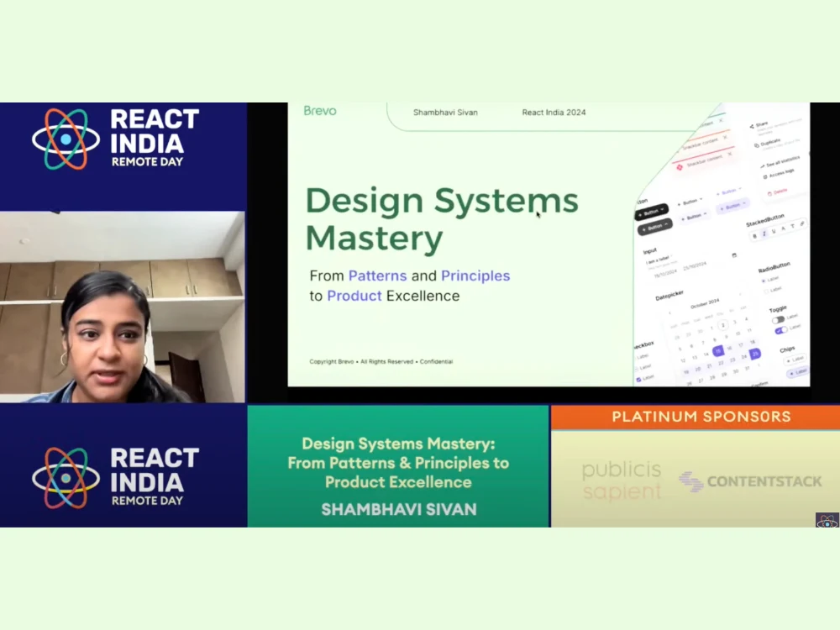
Task: Click the outlined Label chip under Chips
Action: click(x=794, y=360)
